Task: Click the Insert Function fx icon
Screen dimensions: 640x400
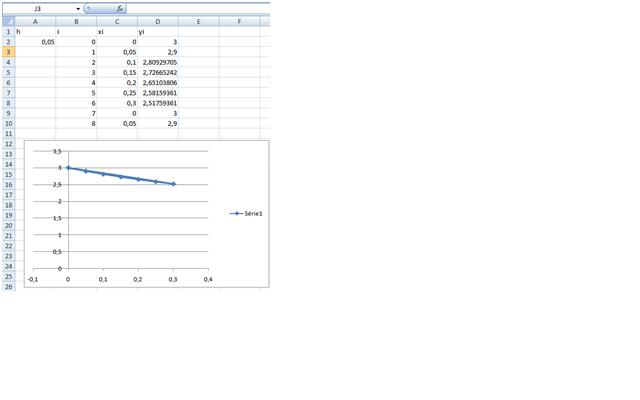Action: [119, 8]
